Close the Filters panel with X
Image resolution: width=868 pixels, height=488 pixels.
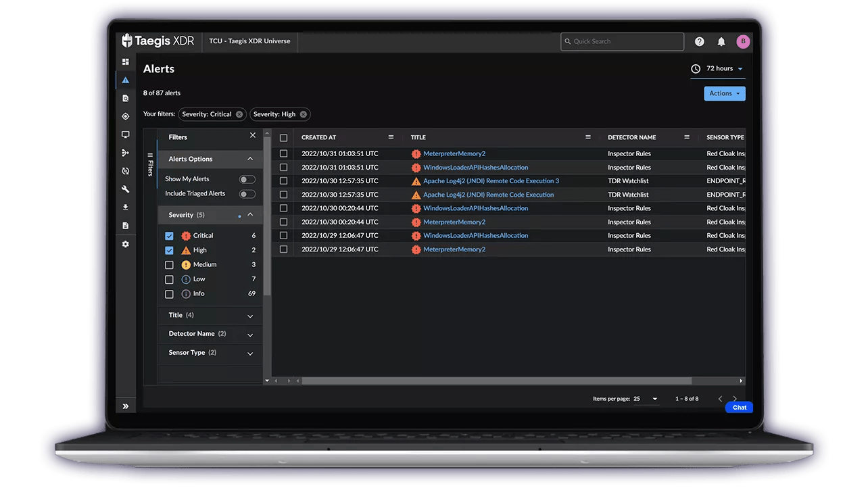click(253, 135)
